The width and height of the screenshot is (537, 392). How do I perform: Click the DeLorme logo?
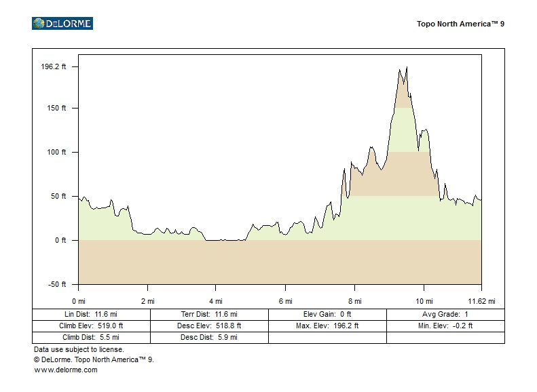[x=62, y=24]
